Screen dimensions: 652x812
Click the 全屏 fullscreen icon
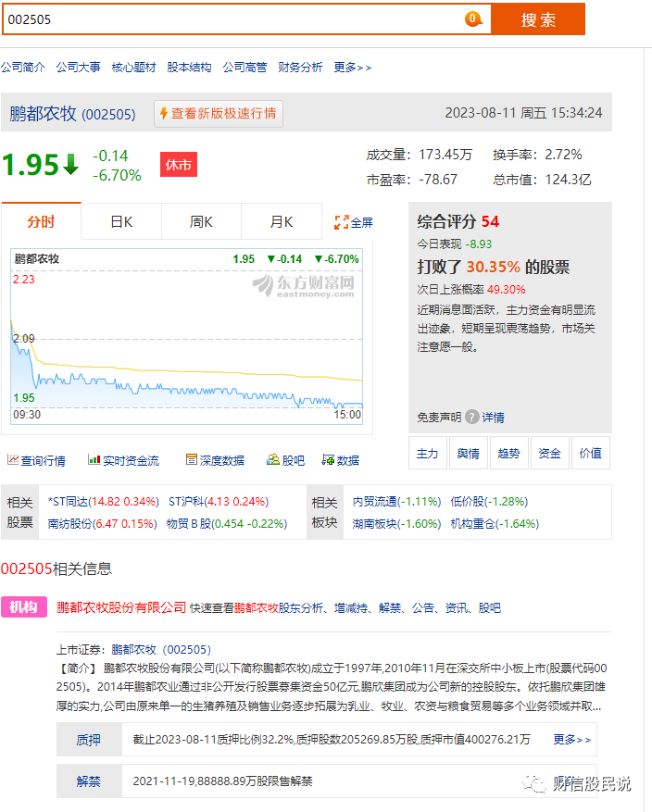[x=341, y=223]
